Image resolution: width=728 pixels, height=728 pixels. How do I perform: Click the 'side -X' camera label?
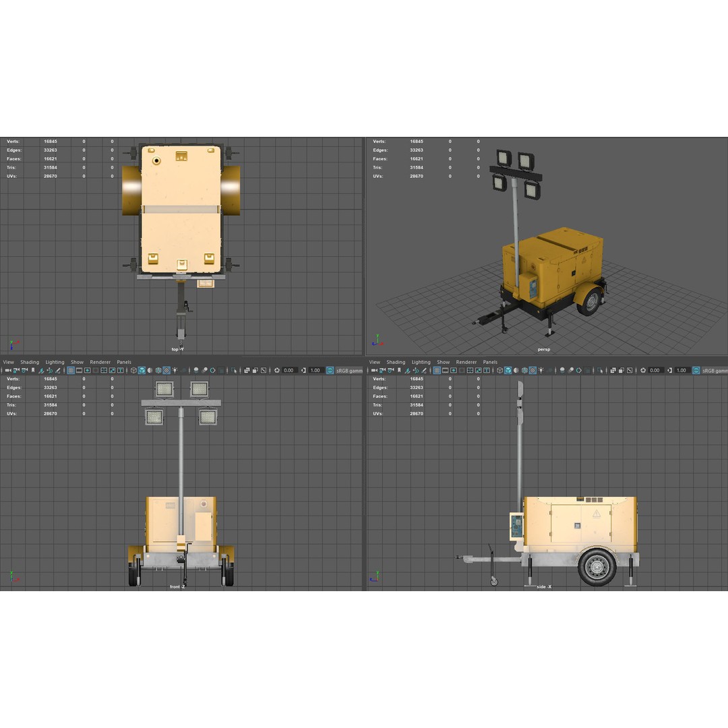tap(544, 587)
